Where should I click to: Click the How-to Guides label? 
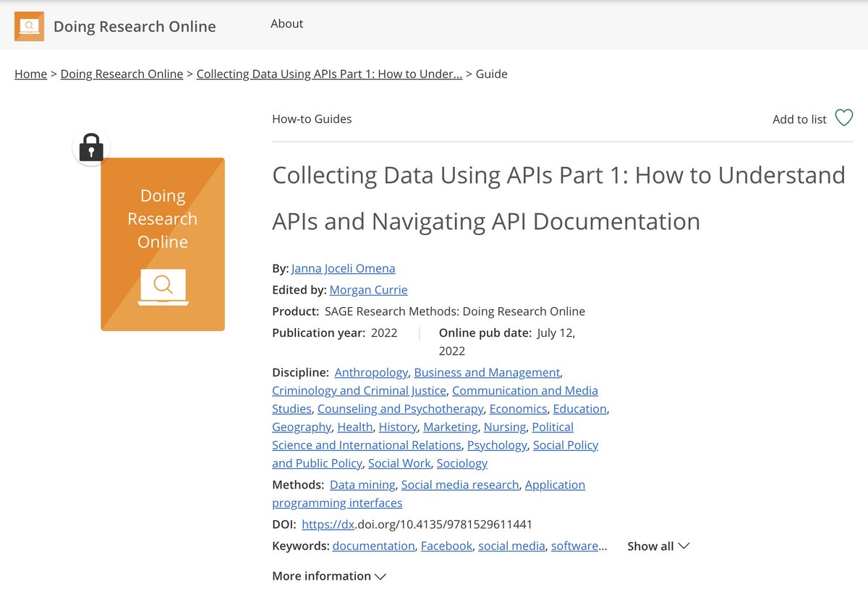tap(312, 119)
